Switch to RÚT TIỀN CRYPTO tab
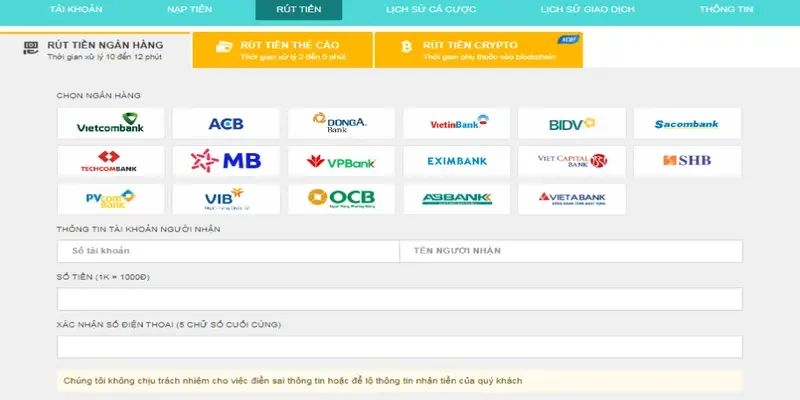 (478, 50)
